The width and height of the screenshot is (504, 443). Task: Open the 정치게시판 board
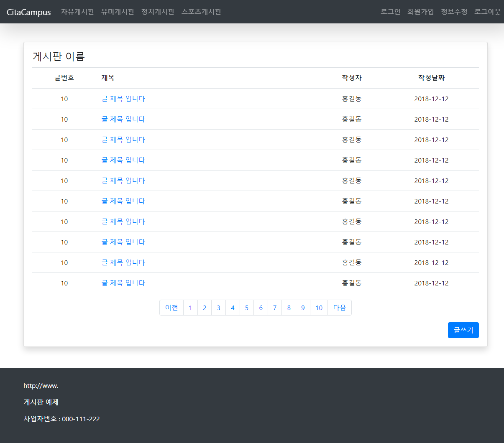(158, 12)
